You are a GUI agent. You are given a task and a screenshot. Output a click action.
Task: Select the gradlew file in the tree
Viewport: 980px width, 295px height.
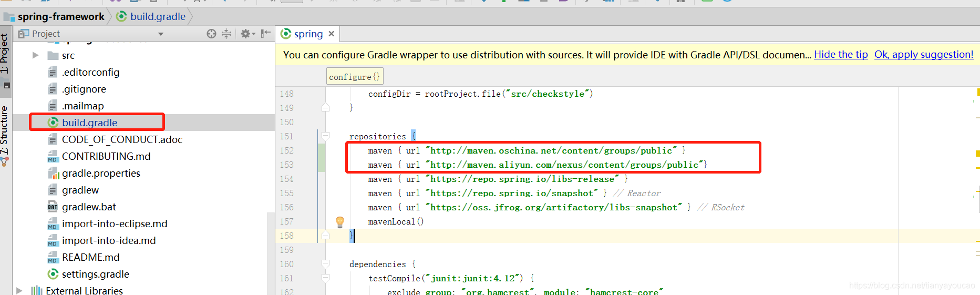pyautogui.click(x=80, y=190)
